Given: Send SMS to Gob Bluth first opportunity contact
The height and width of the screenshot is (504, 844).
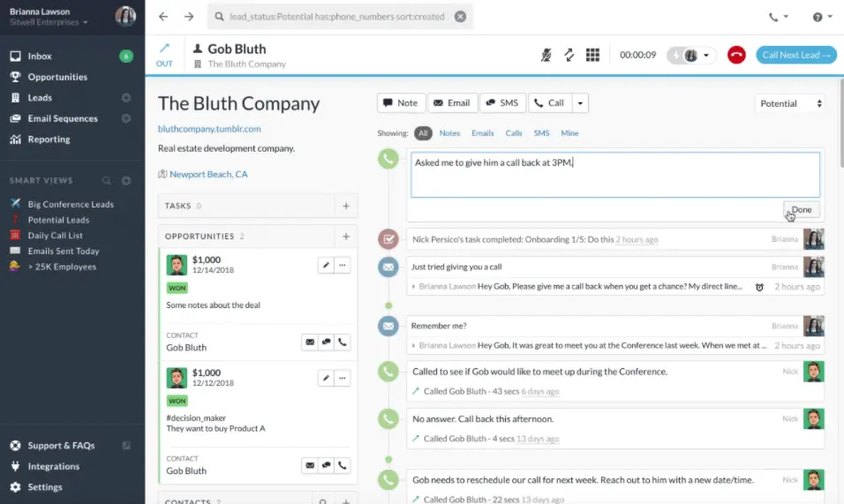Looking at the screenshot, I should tap(326, 342).
